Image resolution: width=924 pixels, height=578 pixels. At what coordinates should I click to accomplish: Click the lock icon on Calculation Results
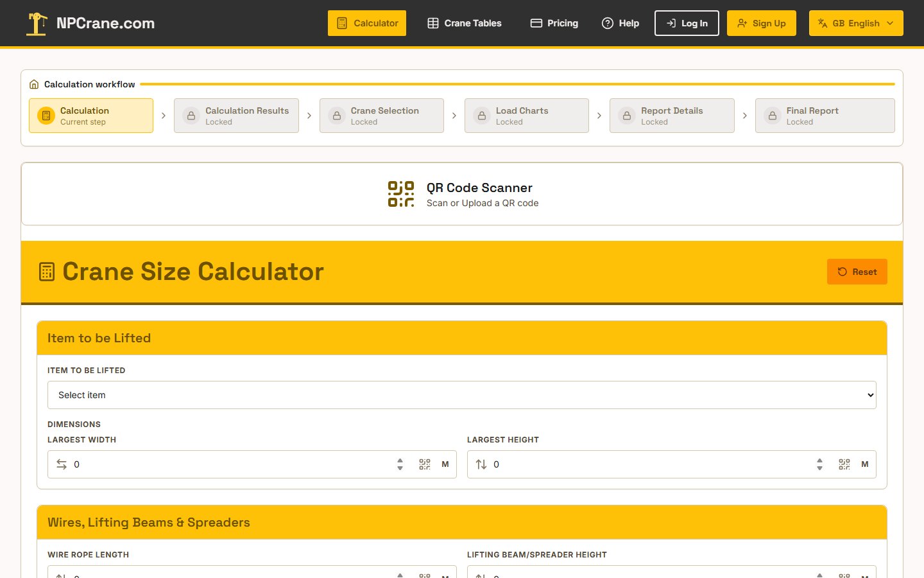click(x=191, y=116)
